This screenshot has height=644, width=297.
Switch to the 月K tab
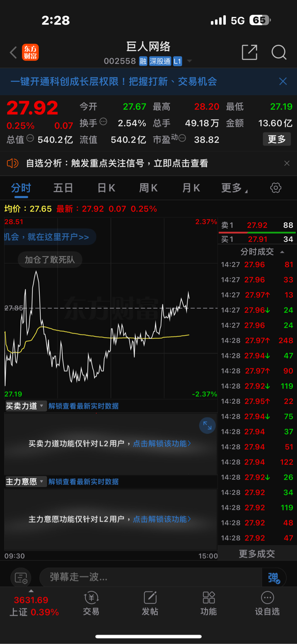click(191, 188)
